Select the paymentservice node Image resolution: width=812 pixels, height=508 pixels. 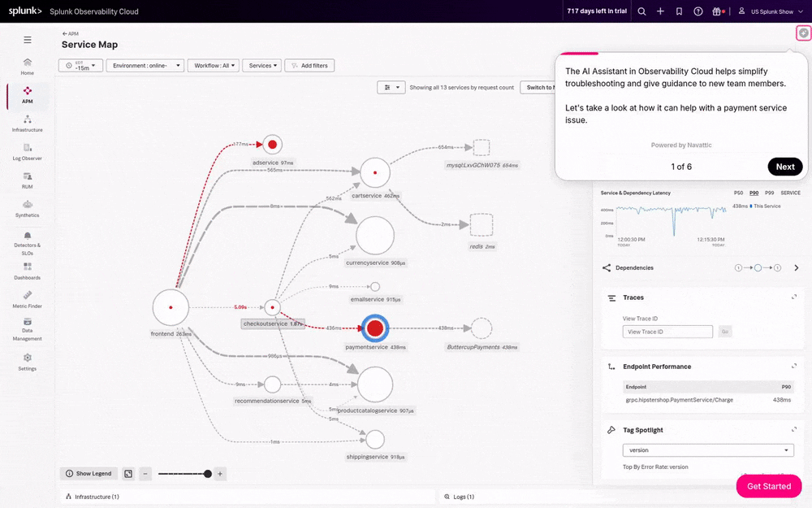pyautogui.click(x=375, y=328)
